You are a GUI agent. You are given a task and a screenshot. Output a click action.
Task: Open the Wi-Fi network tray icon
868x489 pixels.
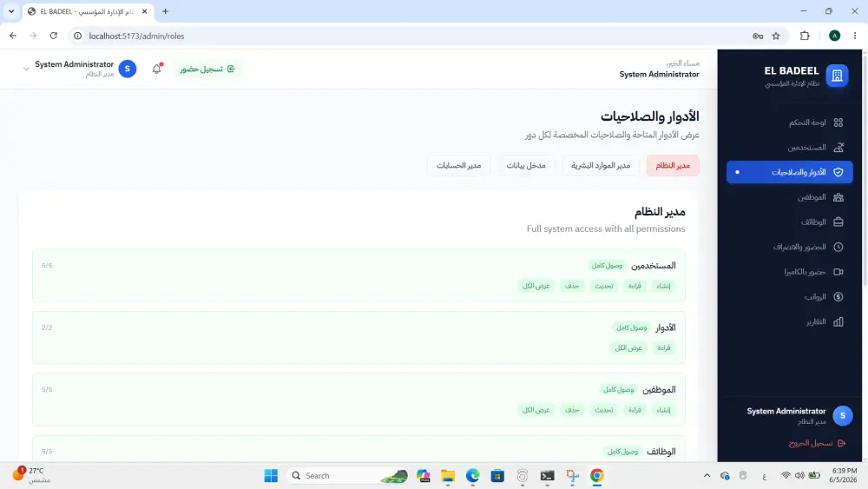[786, 476]
